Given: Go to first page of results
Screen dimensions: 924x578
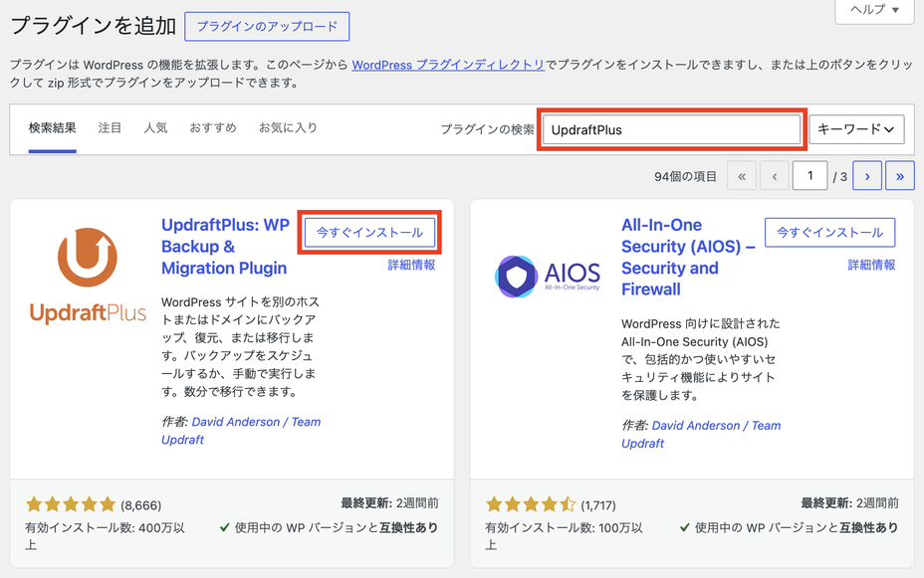Looking at the screenshot, I should [x=742, y=175].
